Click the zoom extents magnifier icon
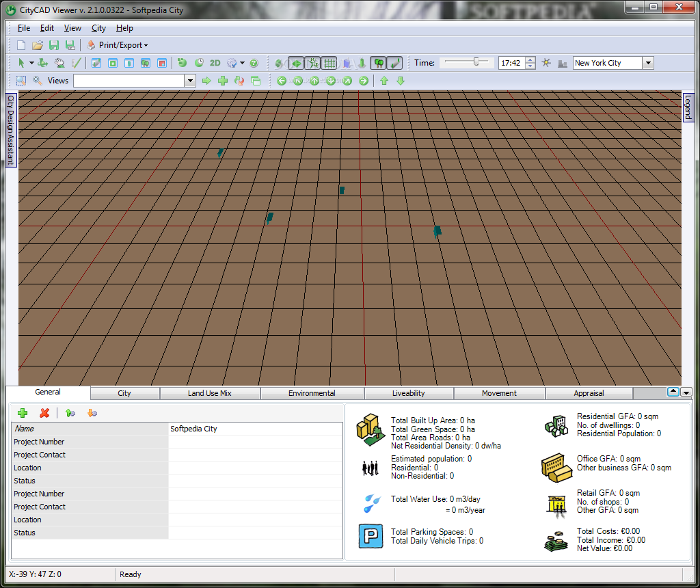 (38, 81)
